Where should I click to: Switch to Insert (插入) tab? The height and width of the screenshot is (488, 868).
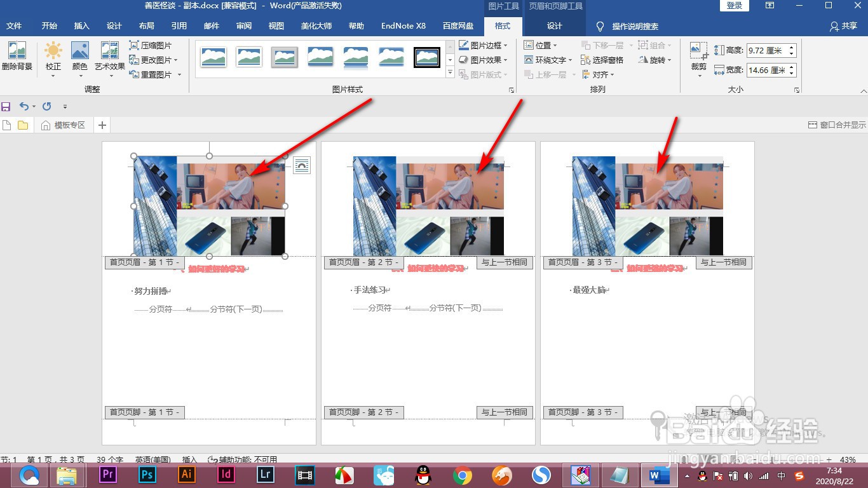click(82, 26)
